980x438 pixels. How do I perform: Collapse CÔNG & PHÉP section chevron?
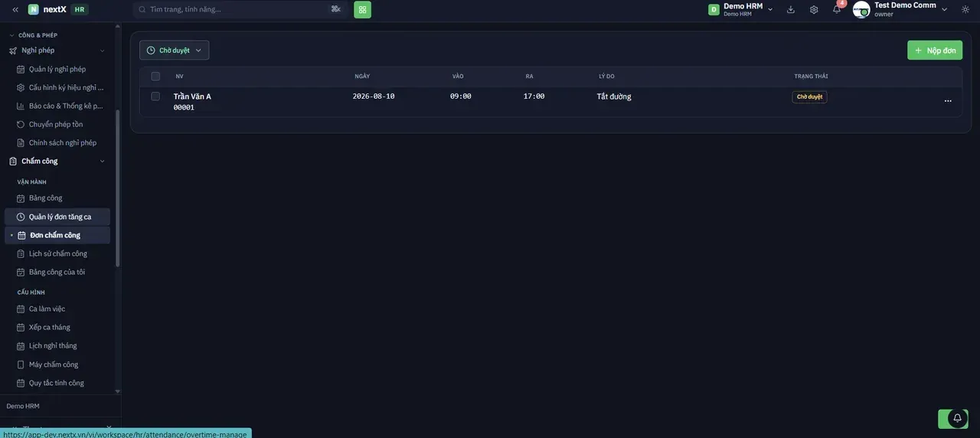[x=11, y=35]
